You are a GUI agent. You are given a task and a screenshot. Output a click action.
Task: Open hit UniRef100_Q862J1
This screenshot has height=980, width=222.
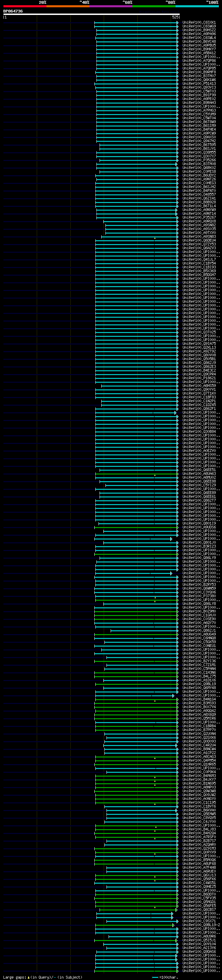tap(199, 630)
